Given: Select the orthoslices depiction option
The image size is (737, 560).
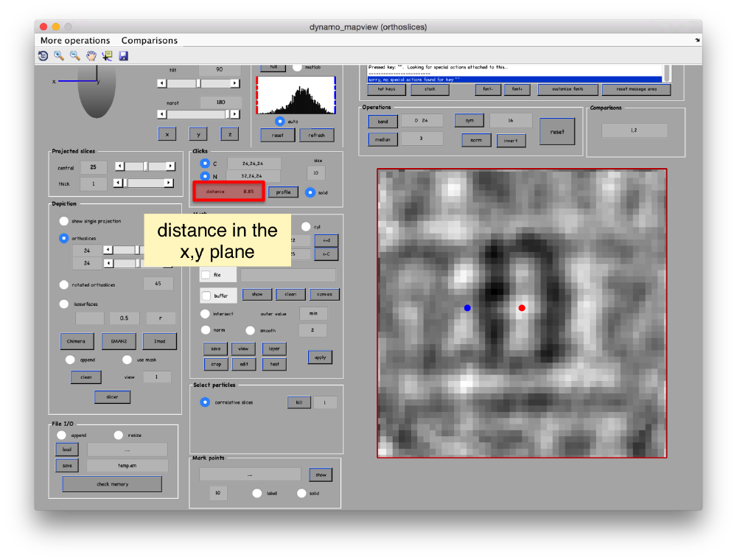Looking at the screenshot, I should click(64, 238).
